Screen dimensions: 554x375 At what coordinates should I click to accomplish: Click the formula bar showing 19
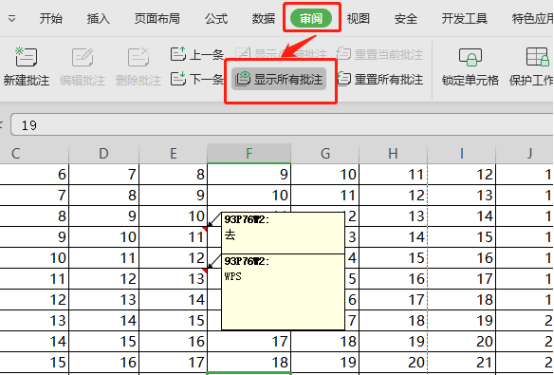[282, 125]
